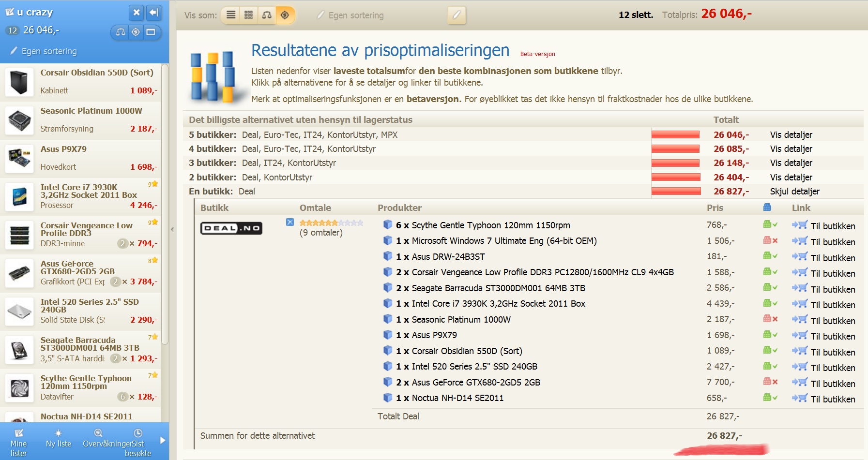Switch to 'Ny liste' tab
The image size is (868, 460).
point(59,438)
